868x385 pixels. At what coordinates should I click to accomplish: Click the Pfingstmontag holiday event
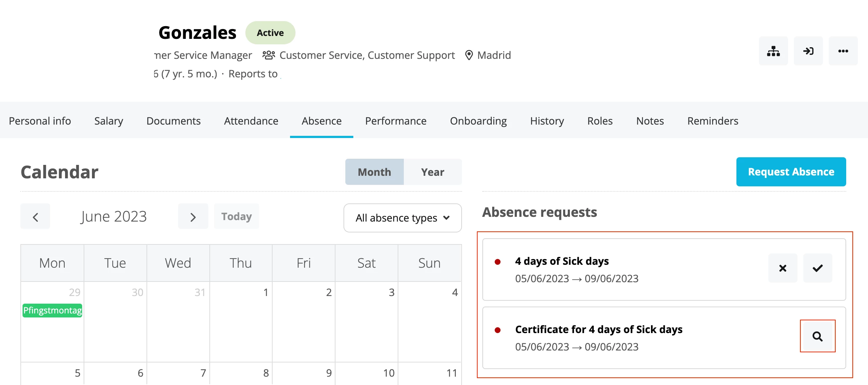[52, 311]
